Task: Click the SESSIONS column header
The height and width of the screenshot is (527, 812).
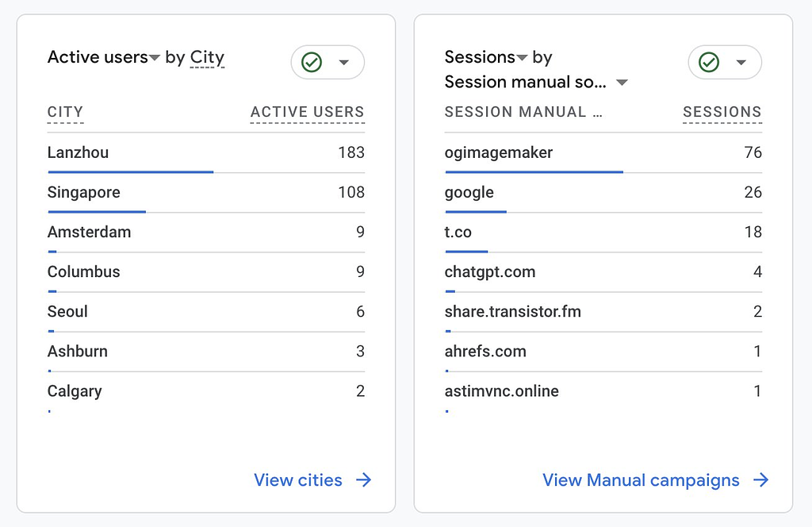Action: [722, 112]
